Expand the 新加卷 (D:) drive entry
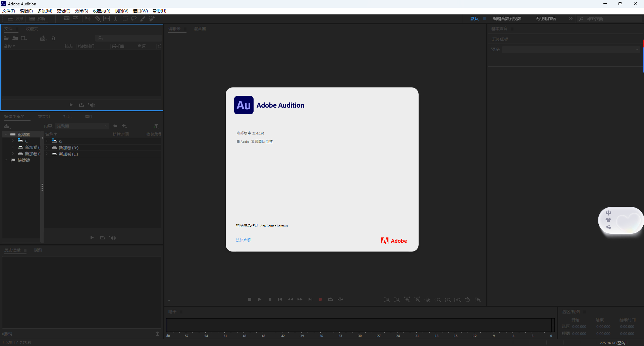Screen dimensions: 644x346 [x=46, y=148]
